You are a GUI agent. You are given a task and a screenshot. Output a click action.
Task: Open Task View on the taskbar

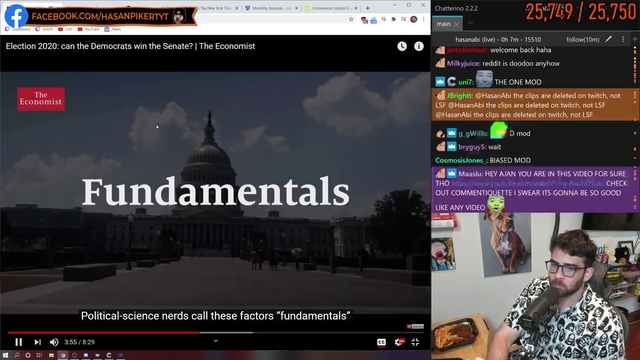(39, 355)
